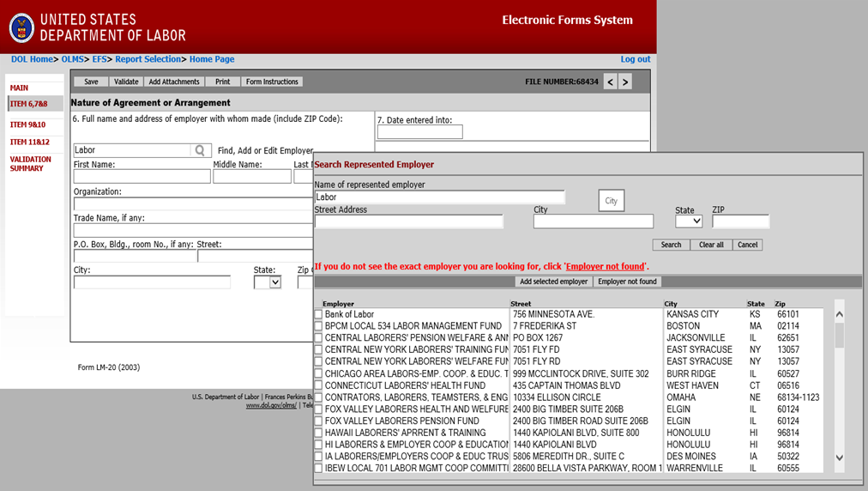Click the Date entered into field
Image resolution: width=868 pixels, height=491 pixels.
420,132
